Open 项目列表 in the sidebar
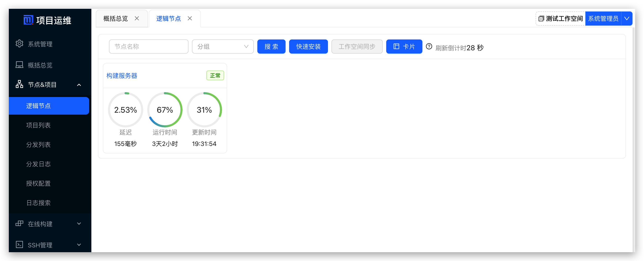 click(x=38, y=125)
